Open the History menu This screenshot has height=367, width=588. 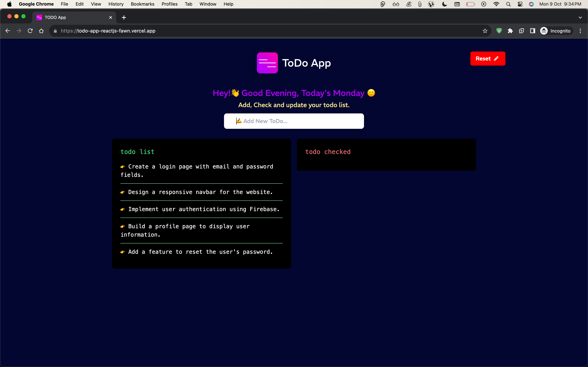[116, 4]
